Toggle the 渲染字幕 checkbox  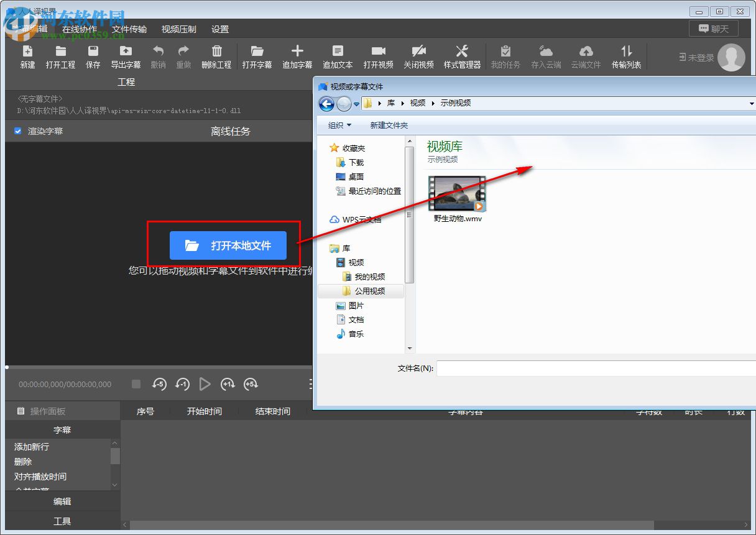[18, 131]
